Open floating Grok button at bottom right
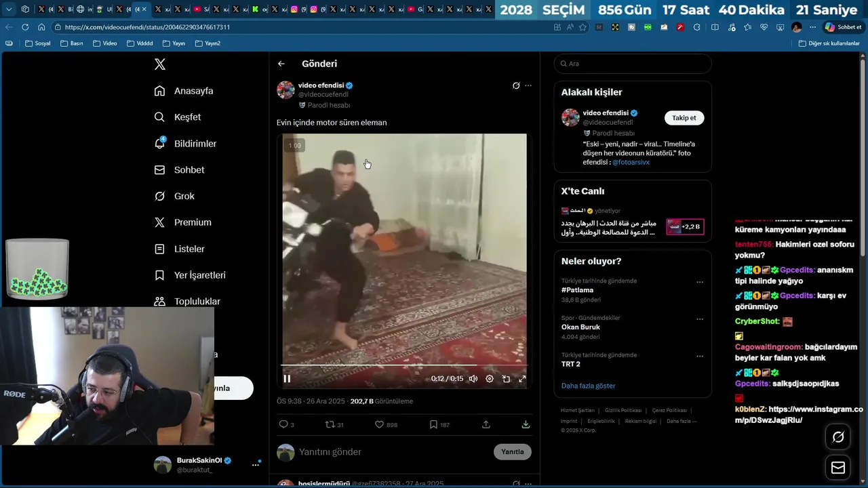The height and width of the screenshot is (488, 868). click(x=838, y=437)
